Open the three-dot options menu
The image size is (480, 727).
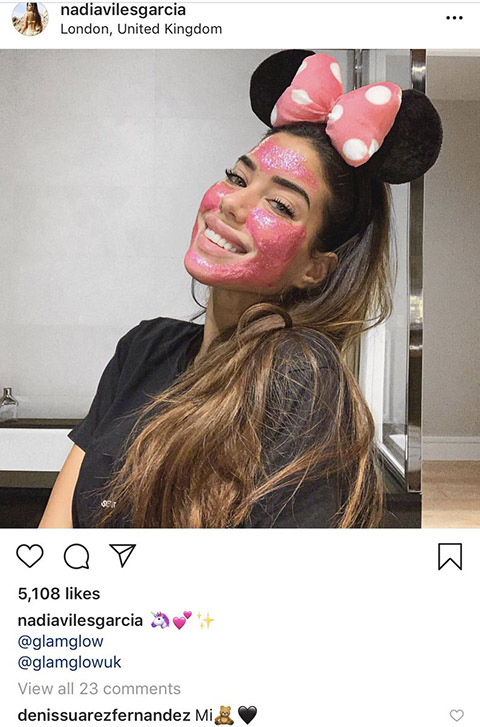(454, 18)
